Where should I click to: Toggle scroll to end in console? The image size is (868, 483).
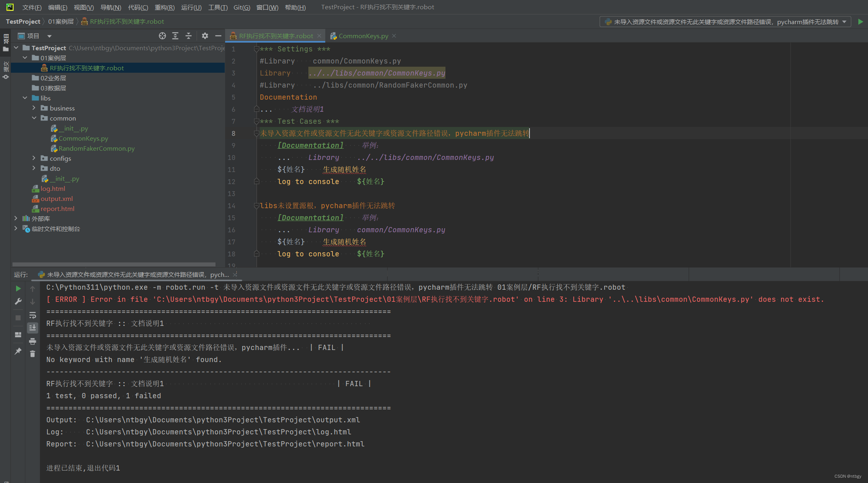(33, 328)
